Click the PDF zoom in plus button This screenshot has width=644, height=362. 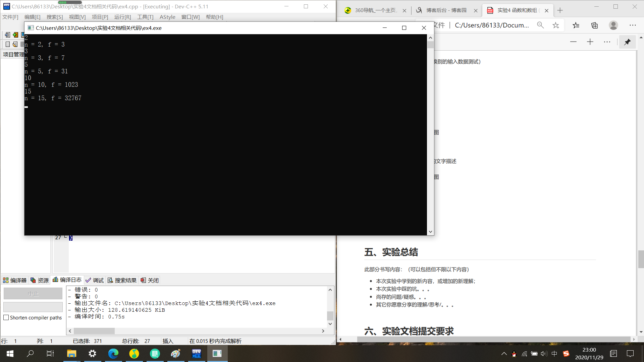click(590, 42)
